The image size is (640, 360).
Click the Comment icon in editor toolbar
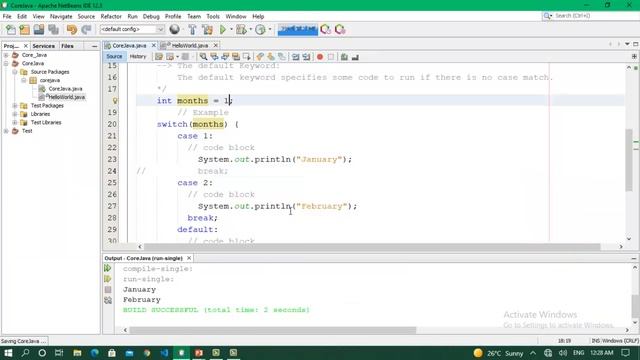(344, 57)
